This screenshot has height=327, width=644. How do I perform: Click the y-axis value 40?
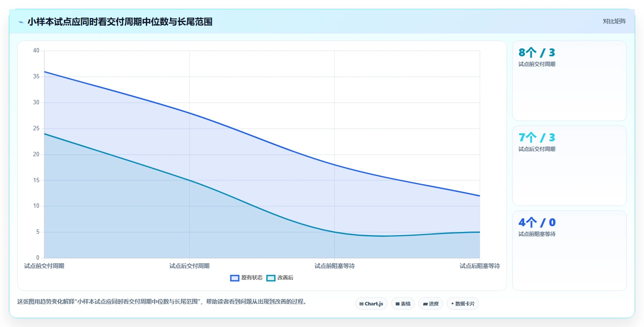tap(36, 51)
